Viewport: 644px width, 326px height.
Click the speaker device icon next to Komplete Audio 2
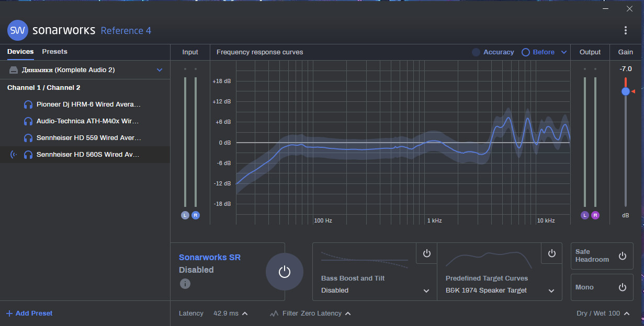point(14,70)
